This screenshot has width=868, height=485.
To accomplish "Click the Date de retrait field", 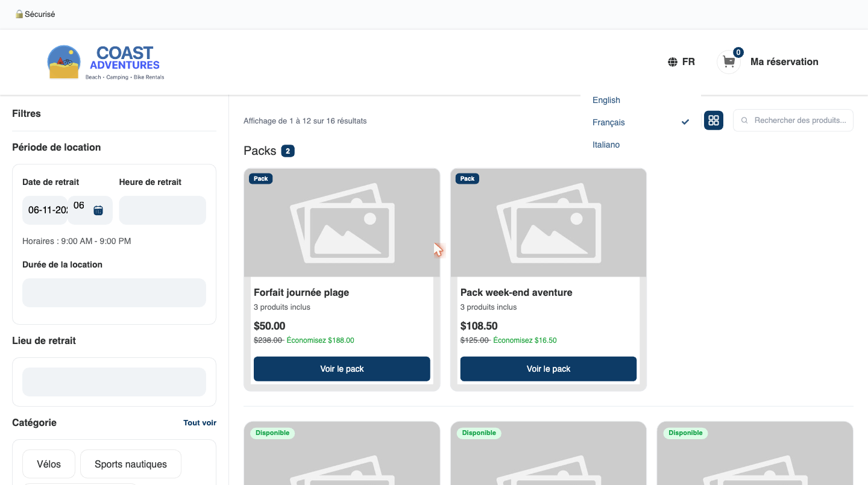I will click(68, 210).
